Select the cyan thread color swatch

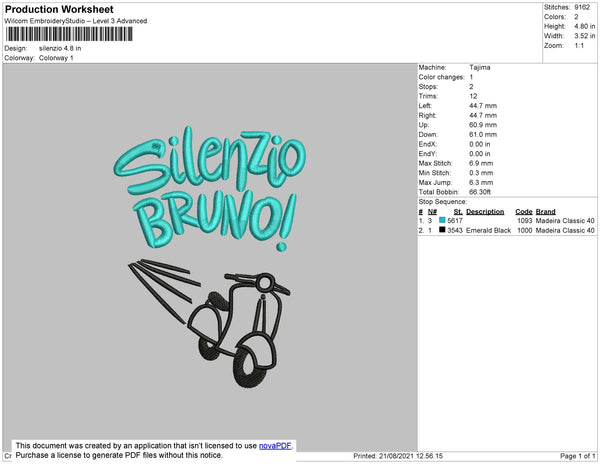(x=442, y=220)
